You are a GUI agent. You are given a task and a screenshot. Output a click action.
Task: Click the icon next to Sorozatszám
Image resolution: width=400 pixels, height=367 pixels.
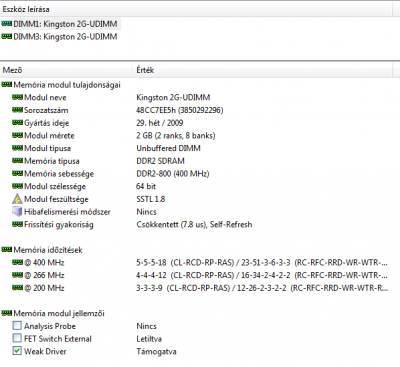(x=17, y=110)
